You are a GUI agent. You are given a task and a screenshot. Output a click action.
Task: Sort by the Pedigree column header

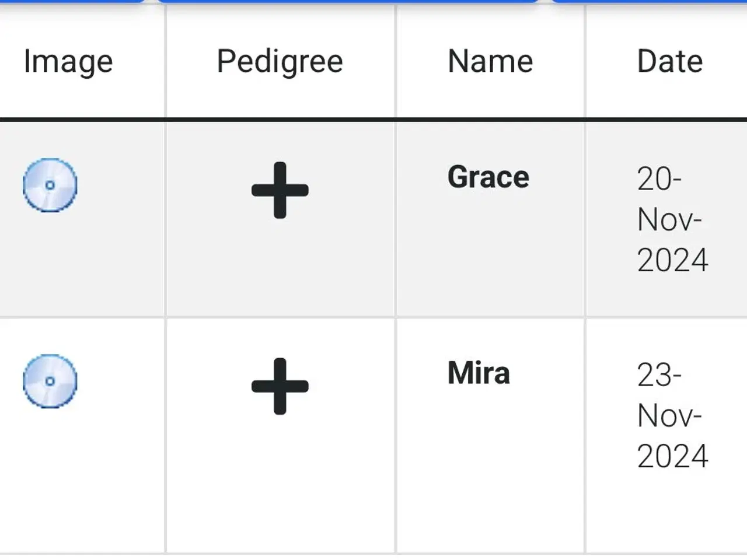click(x=280, y=62)
